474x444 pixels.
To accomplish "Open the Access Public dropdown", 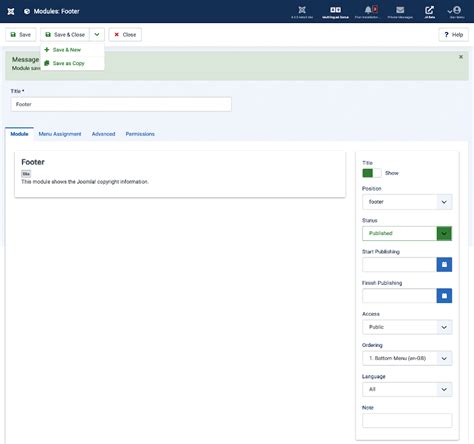I will [407, 327].
